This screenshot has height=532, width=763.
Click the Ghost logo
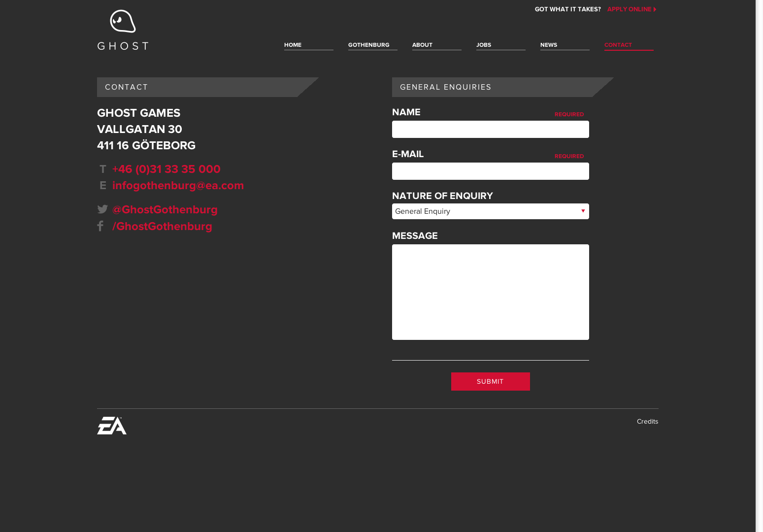tap(123, 30)
